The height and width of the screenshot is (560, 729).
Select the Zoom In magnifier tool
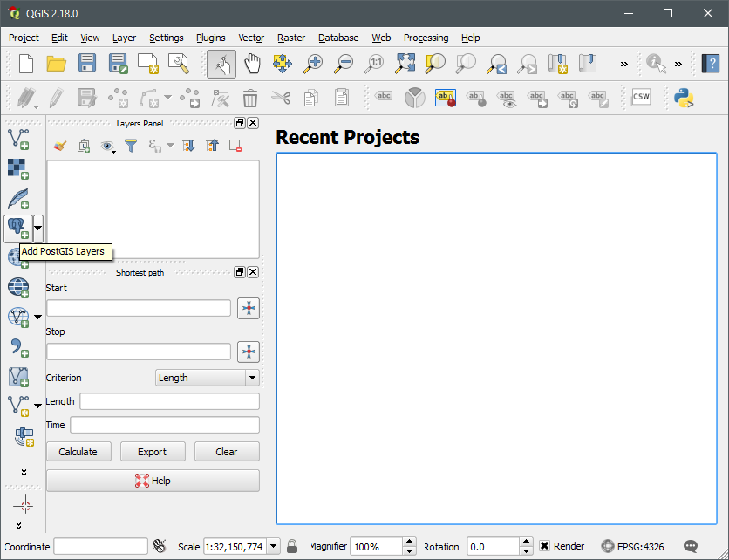pyautogui.click(x=313, y=64)
